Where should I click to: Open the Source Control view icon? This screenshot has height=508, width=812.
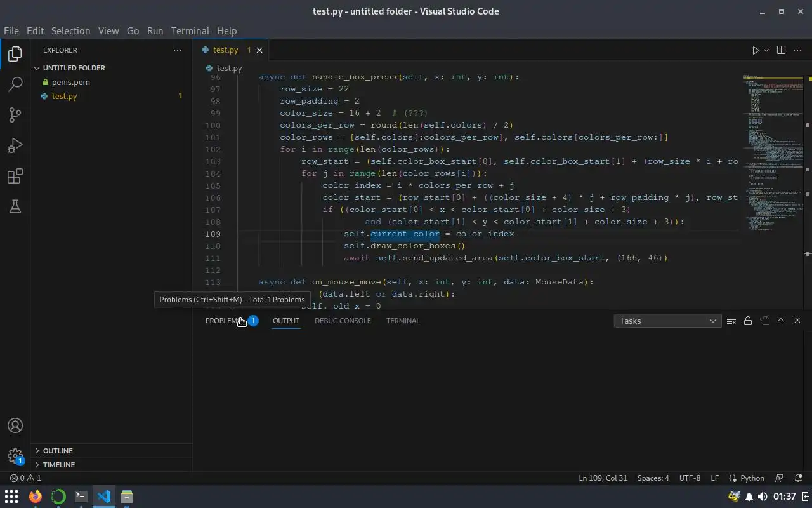pyautogui.click(x=15, y=115)
